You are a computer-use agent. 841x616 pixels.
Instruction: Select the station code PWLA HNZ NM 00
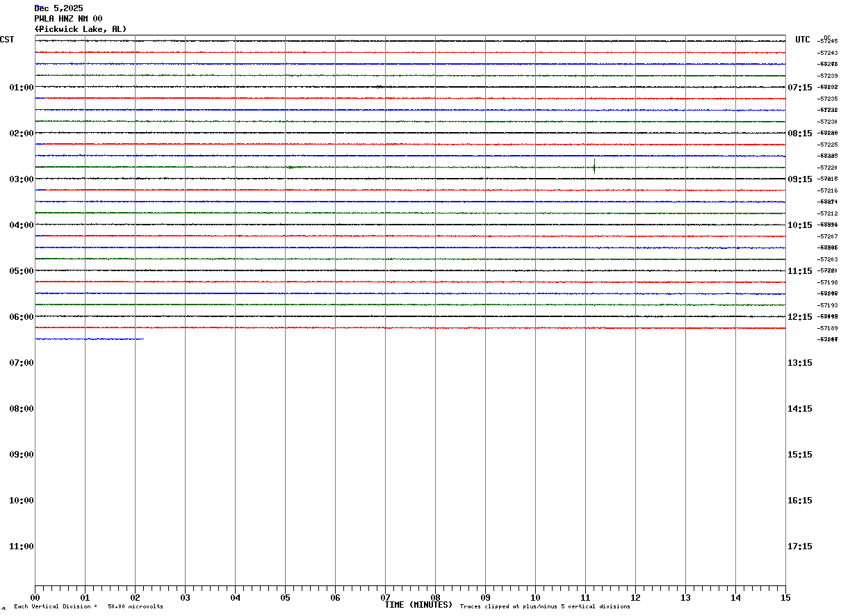pos(68,19)
